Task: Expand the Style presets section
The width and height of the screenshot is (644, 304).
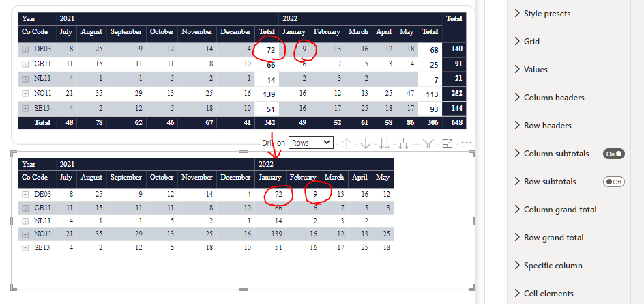Action: coord(568,14)
